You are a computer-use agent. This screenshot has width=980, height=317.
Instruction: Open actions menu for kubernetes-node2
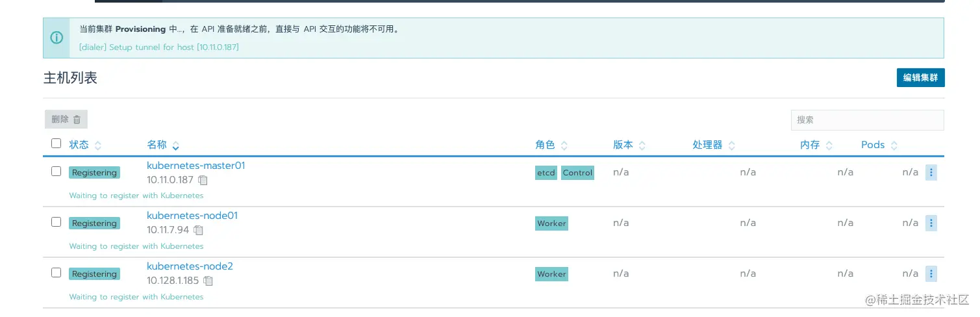pos(931,273)
